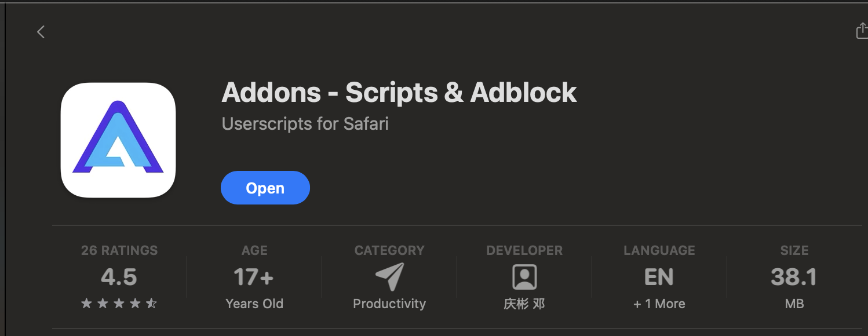Click the 26 RATINGS header
The height and width of the screenshot is (336, 868).
click(x=119, y=250)
